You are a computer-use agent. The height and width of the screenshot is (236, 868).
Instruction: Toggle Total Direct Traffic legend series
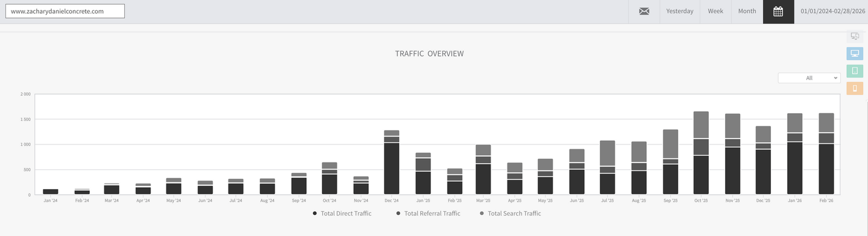pos(342,214)
